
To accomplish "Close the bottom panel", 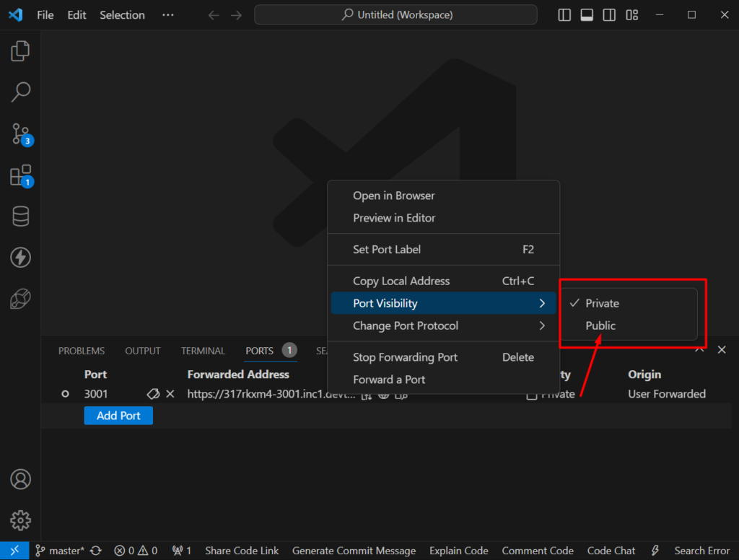I will tap(722, 350).
